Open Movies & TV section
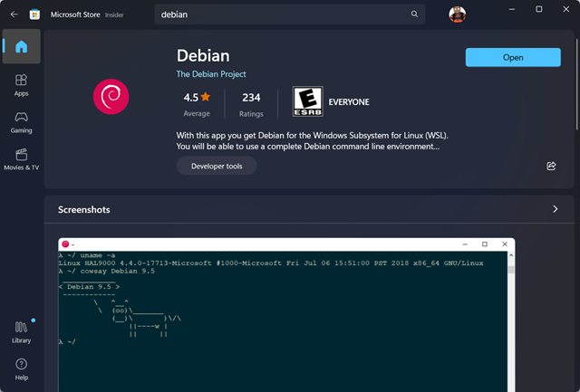 pos(22,159)
